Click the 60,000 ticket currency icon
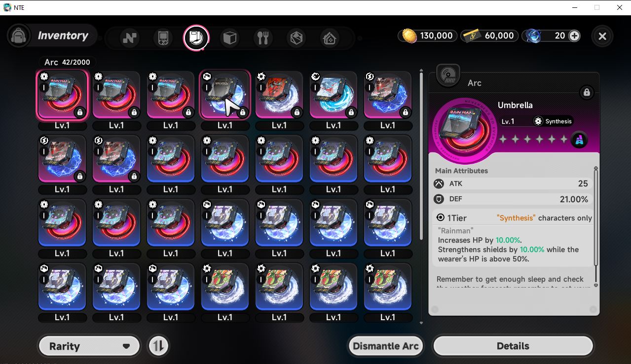This screenshot has height=364, width=631. pos(472,36)
